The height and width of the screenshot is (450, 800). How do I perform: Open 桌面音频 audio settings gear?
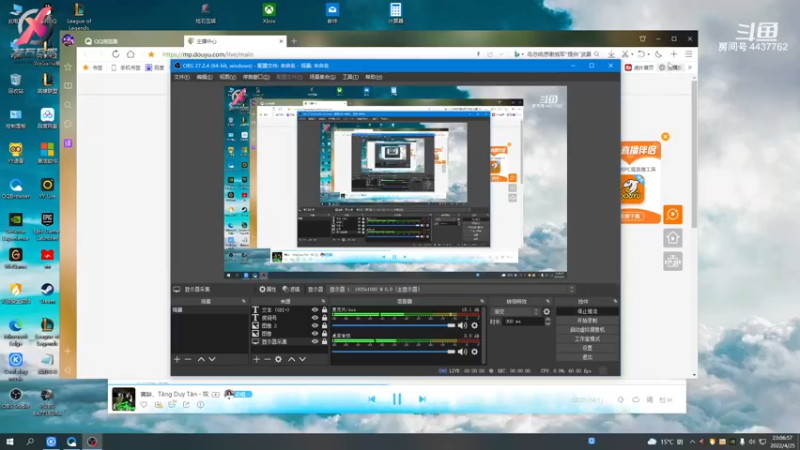click(474, 352)
